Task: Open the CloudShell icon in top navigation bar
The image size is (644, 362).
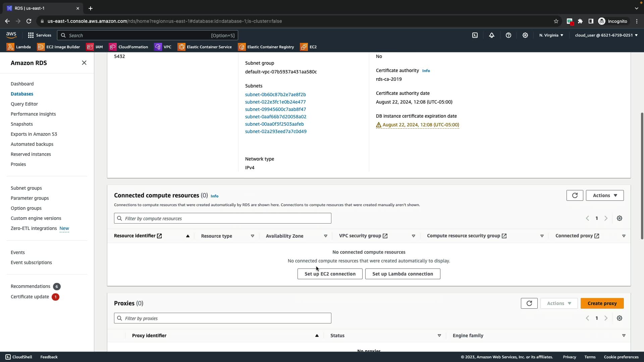Action: tap(475, 35)
